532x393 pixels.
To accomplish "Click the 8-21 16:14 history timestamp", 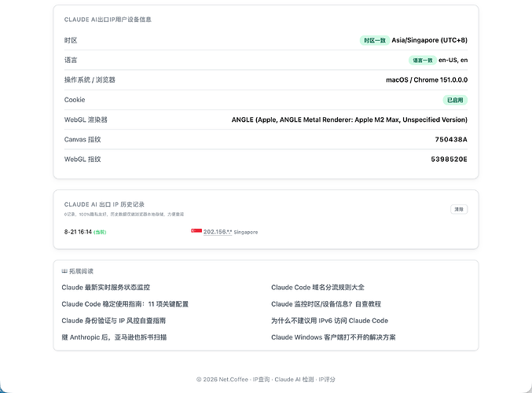I will click(78, 232).
